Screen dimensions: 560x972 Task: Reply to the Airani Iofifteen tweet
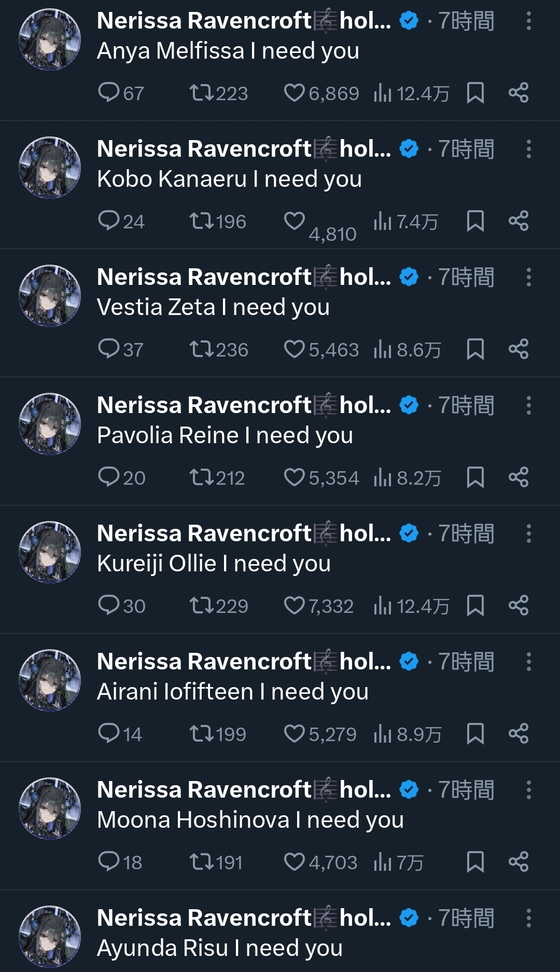tap(109, 734)
